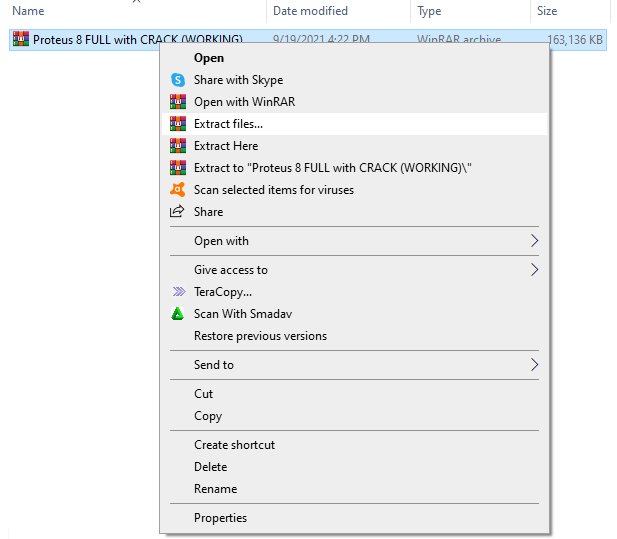Image resolution: width=617 pixels, height=539 pixels.
Task: Click the green Smadav icon
Action: click(178, 314)
